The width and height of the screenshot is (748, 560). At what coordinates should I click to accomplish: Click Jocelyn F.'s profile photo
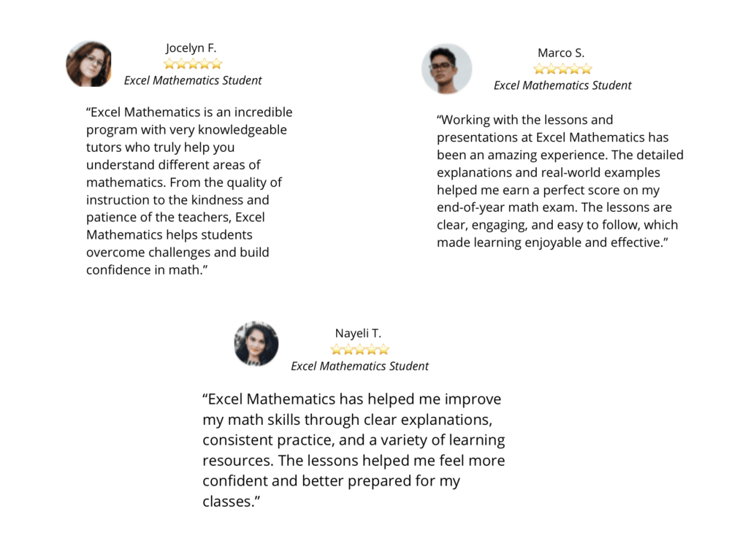[89, 64]
